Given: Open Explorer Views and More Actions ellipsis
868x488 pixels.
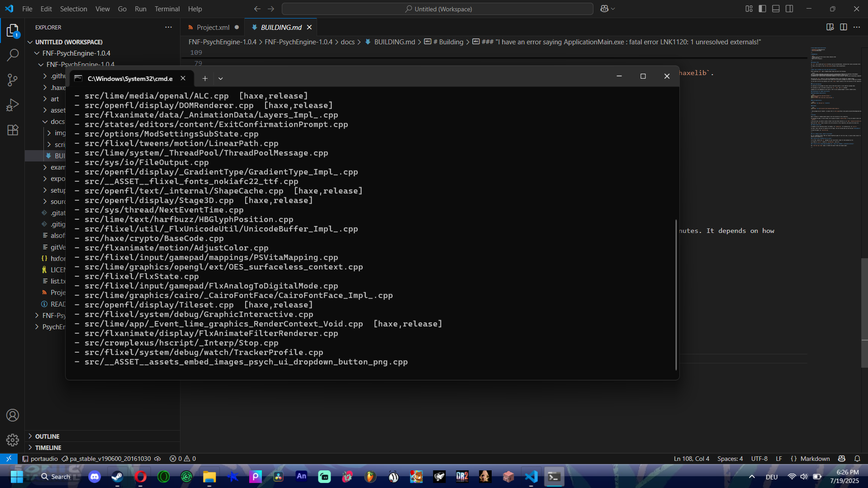Looking at the screenshot, I should [x=169, y=27].
